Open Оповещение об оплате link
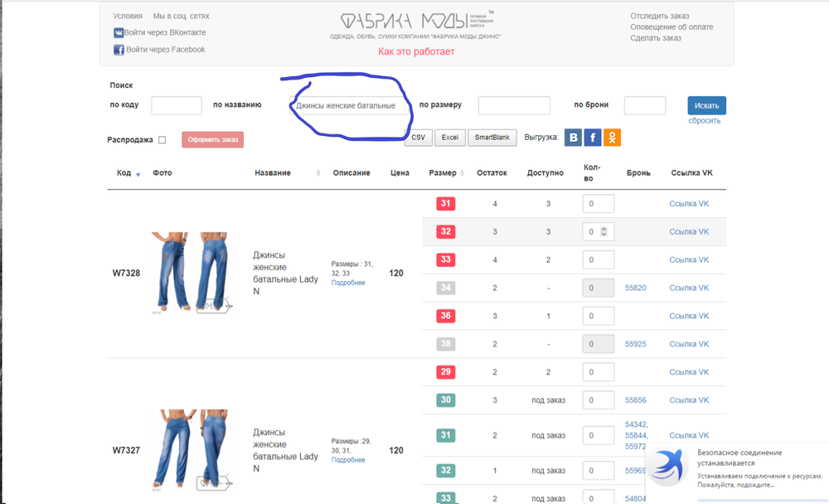This screenshot has width=829, height=504. (x=671, y=27)
